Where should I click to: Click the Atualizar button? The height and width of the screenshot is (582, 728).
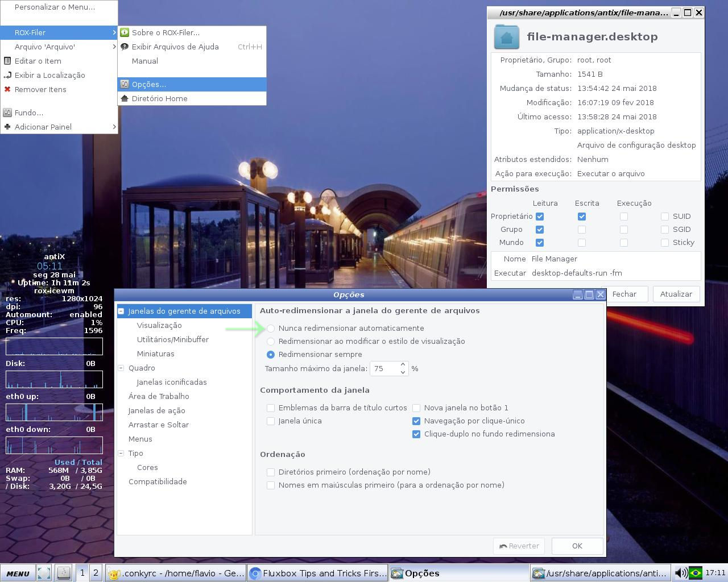coord(676,294)
